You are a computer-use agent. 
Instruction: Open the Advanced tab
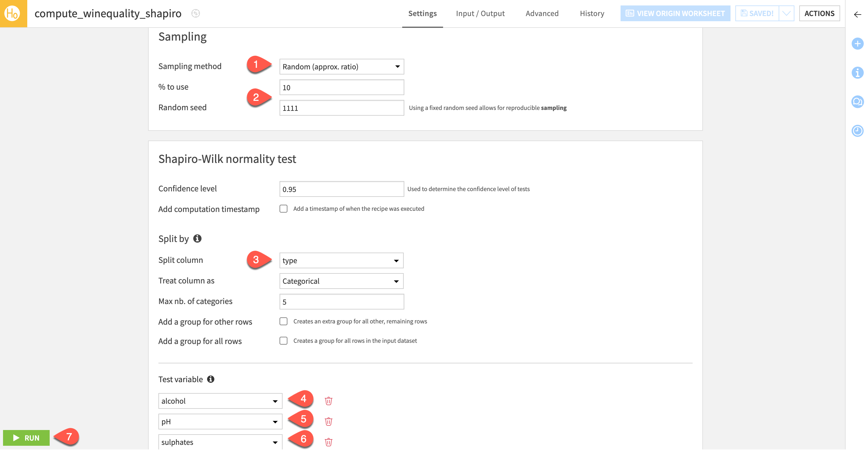[542, 13]
